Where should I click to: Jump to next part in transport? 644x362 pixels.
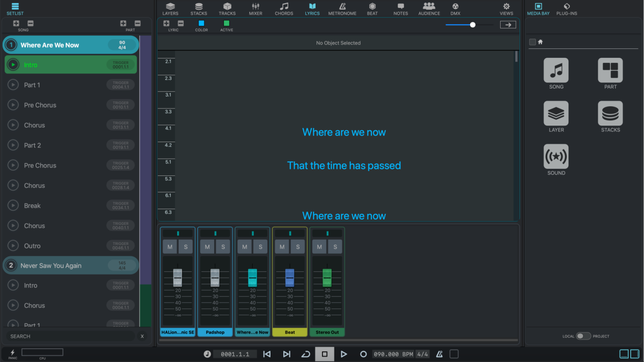point(287,354)
